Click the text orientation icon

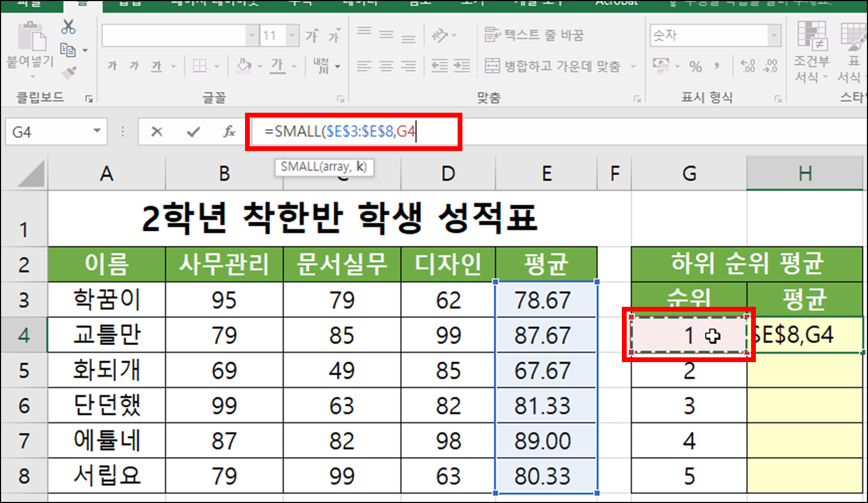[440, 36]
